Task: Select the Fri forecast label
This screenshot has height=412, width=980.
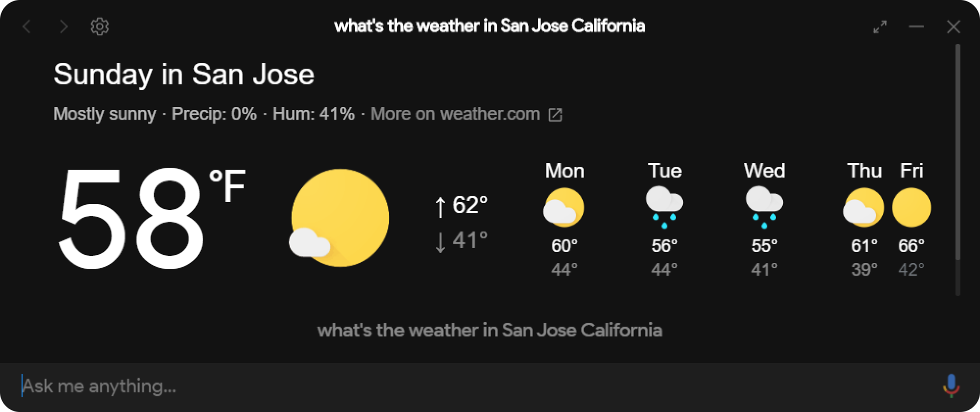Action: point(911,171)
